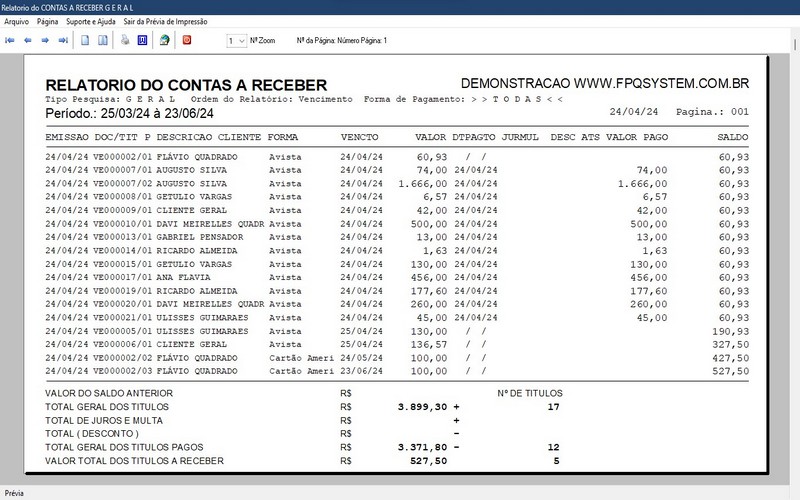
Task: Click the SALDO column header
Action: [x=733, y=137]
